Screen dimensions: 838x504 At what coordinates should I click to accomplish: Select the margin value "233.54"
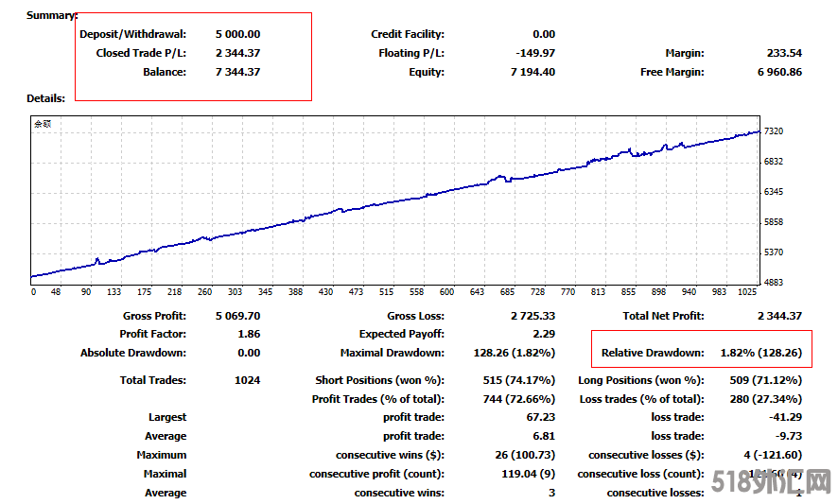point(784,53)
